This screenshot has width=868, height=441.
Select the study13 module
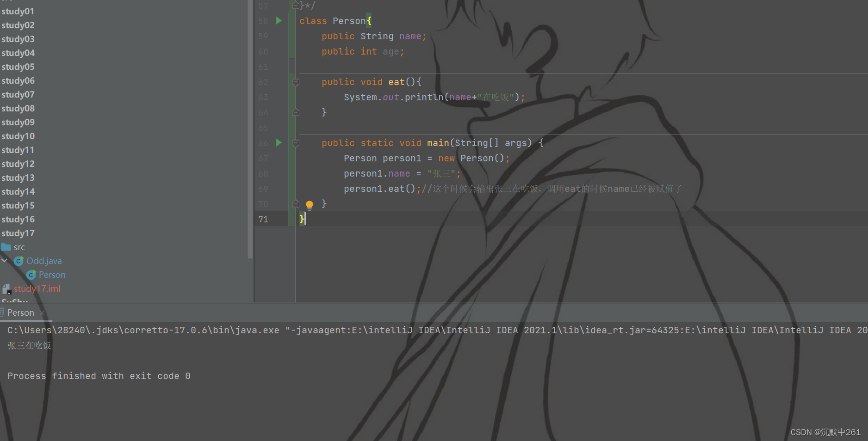point(18,178)
